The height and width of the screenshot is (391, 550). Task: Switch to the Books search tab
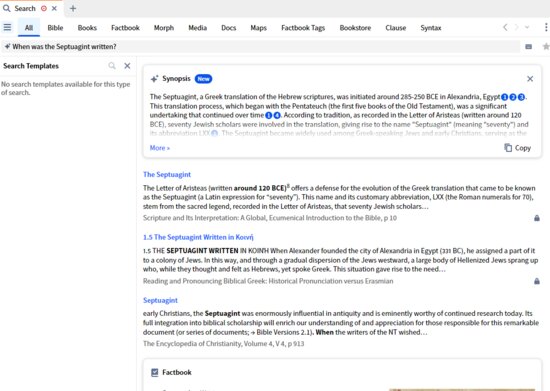(87, 28)
